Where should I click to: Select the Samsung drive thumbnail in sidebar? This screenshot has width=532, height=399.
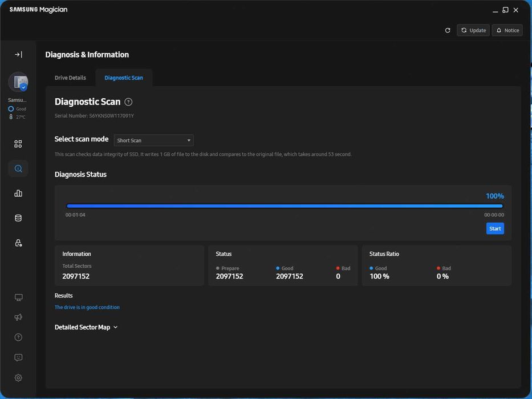[x=18, y=82]
